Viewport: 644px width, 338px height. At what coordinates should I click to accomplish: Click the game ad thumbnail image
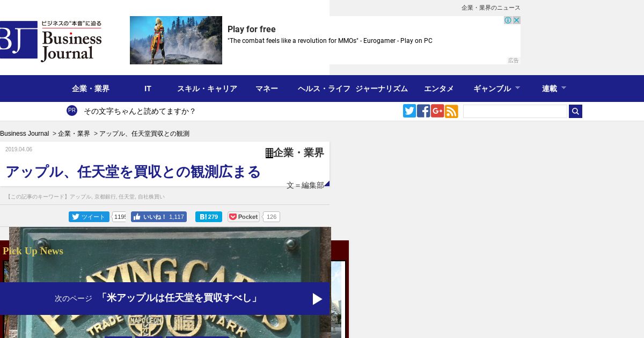click(x=176, y=40)
